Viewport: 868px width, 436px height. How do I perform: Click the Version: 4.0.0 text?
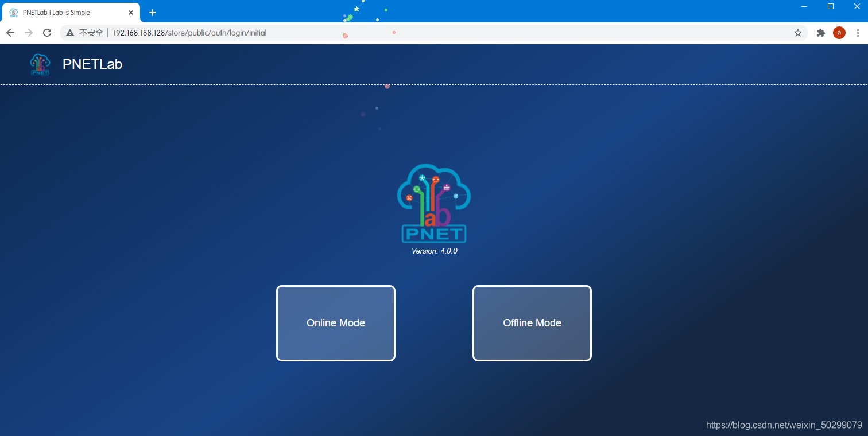435,251
